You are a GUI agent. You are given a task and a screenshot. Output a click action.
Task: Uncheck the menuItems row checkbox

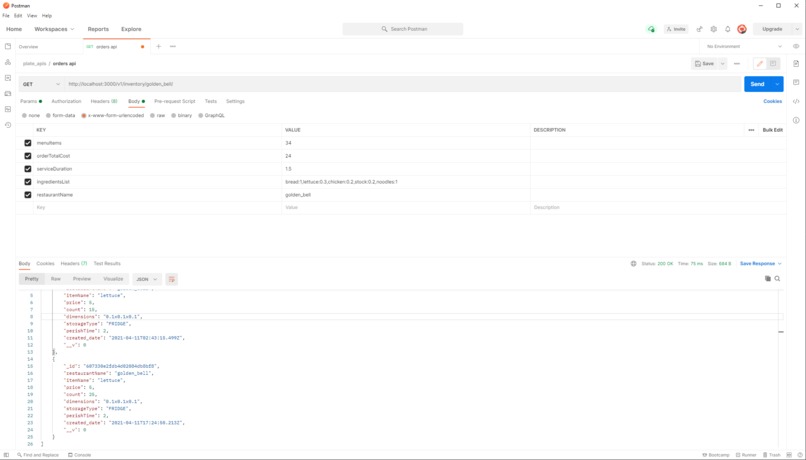28,143
